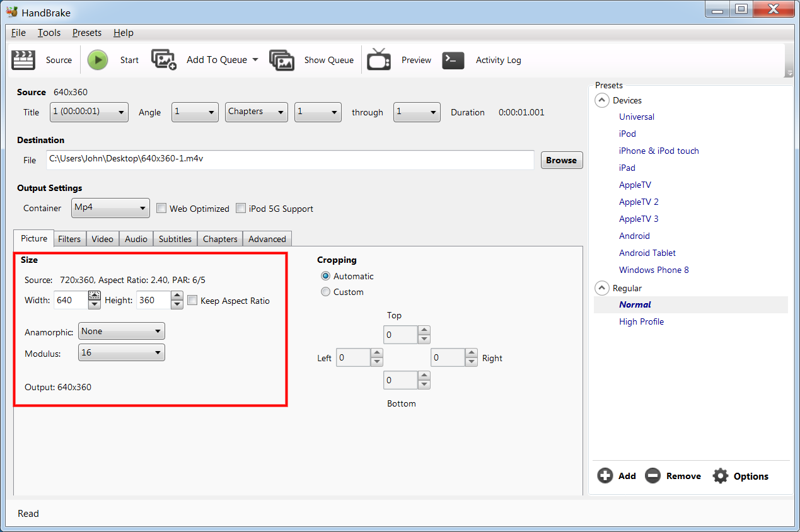Switch to the Filters tab

pyautogui.click(x=69, y=239)
